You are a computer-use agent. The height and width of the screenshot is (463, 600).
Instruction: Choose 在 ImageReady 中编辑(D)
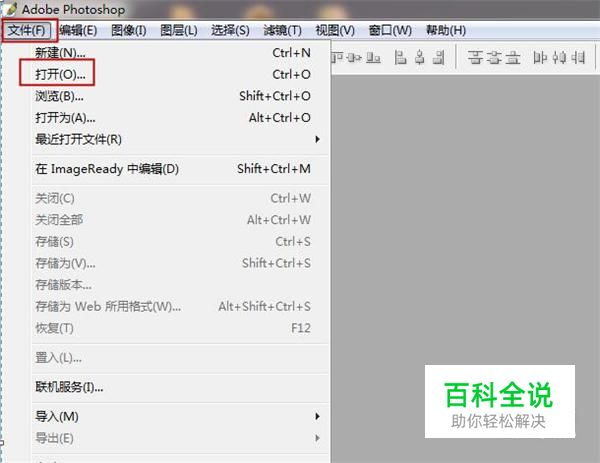pyautogui.click(x=180, y=169)
